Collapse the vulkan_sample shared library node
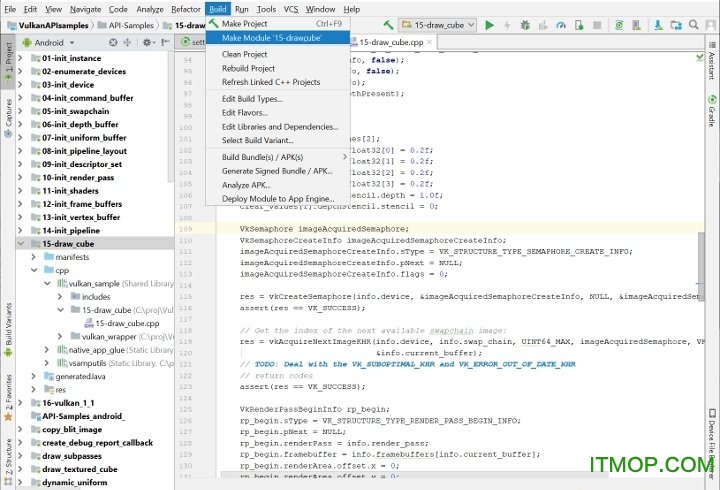This screenshot has height=490, width=720. [47, 283]
